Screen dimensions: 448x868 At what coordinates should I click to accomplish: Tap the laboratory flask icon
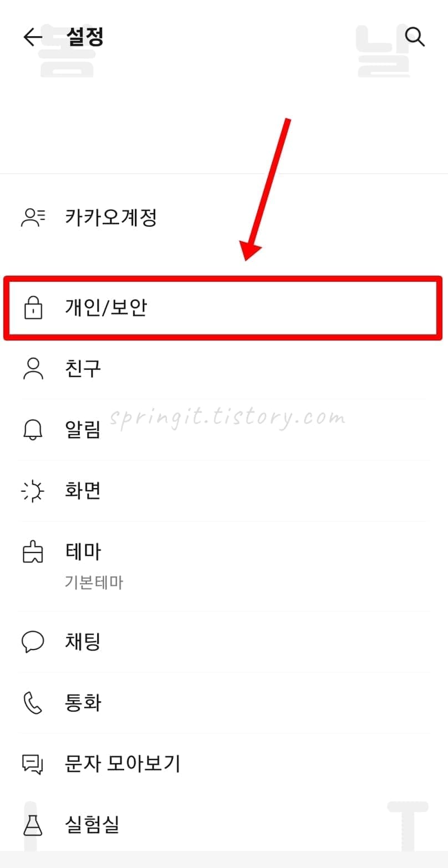[x=33, y=825]
